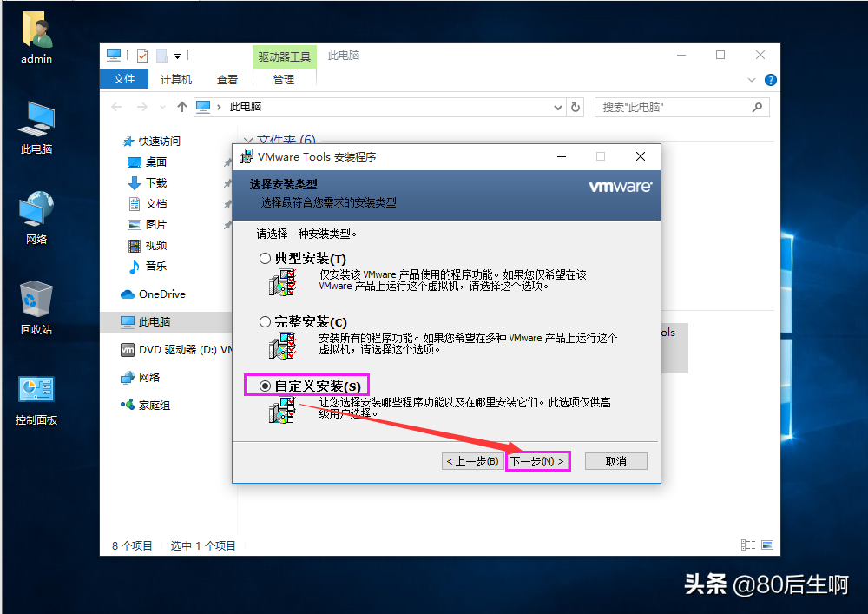Click the custom install package icon
Screen dimensions: 868x614
pos(282,410)
